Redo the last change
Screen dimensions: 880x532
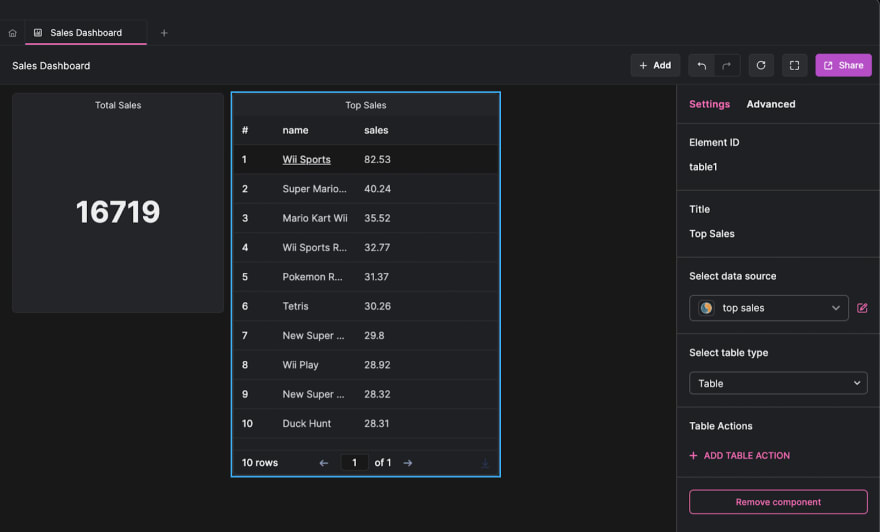point(727,66)
